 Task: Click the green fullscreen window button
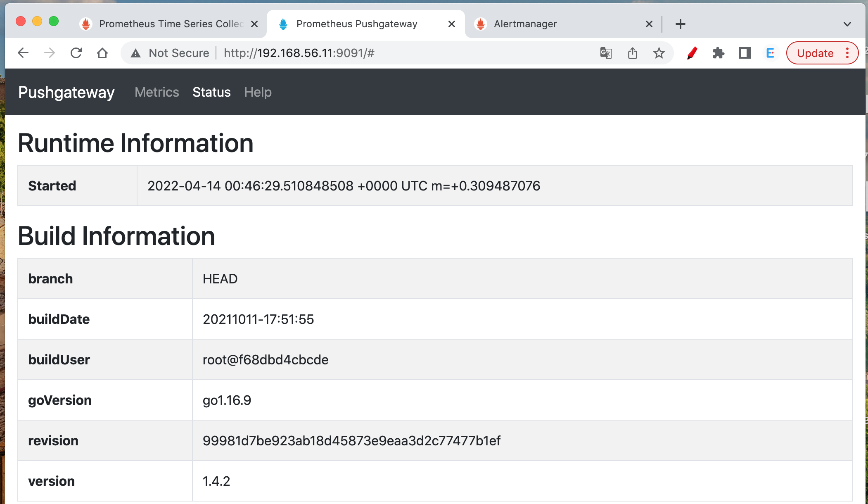coord(54,21)
